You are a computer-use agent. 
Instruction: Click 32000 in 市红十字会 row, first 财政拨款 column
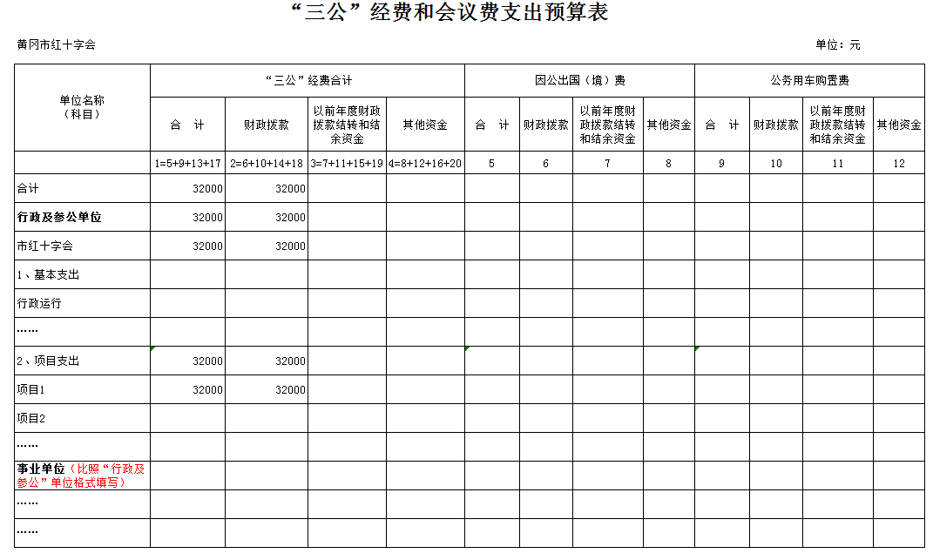[x=290, y=246]
